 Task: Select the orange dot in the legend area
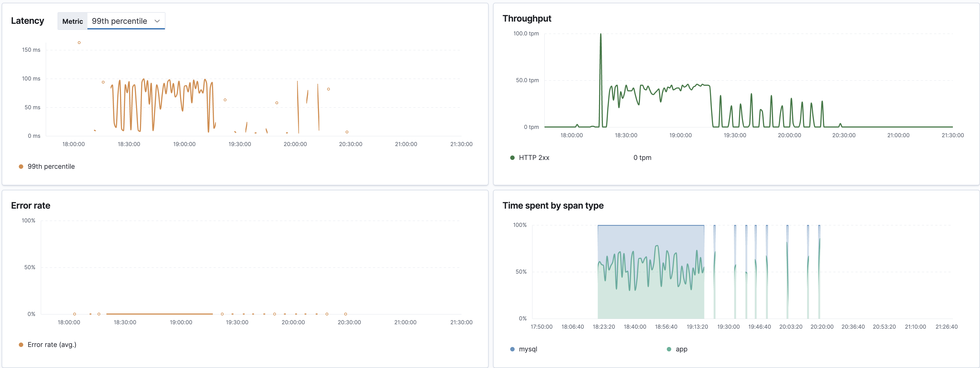pos(21,166)
